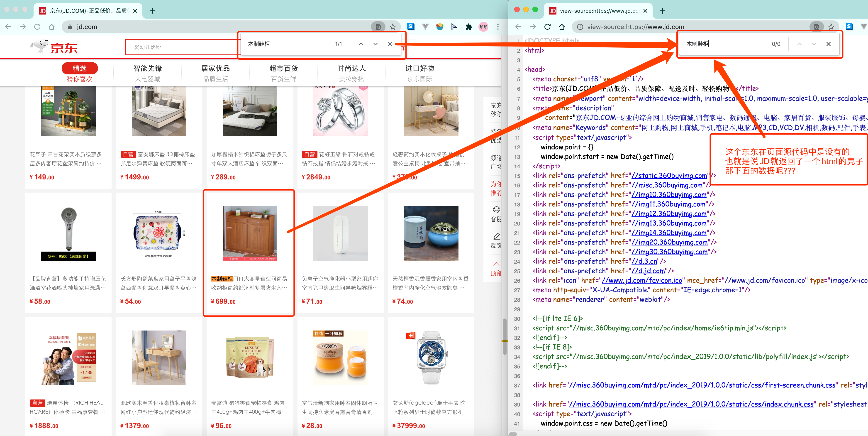This screenshot has height=436, width=868.
Task: Select the 超市百货 tab
Action: point(284,73)
